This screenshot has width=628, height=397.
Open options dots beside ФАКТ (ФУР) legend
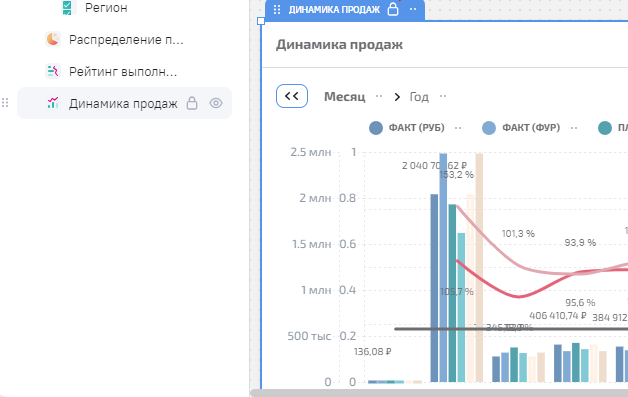pos(574,128)
